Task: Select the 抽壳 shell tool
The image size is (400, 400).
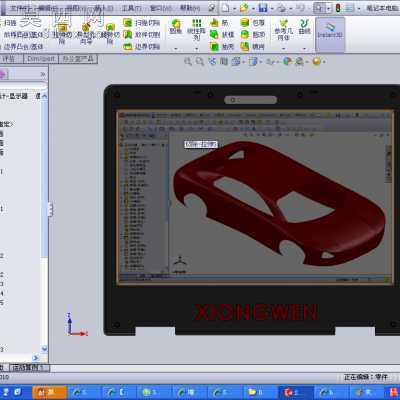Action: point(222,47)
